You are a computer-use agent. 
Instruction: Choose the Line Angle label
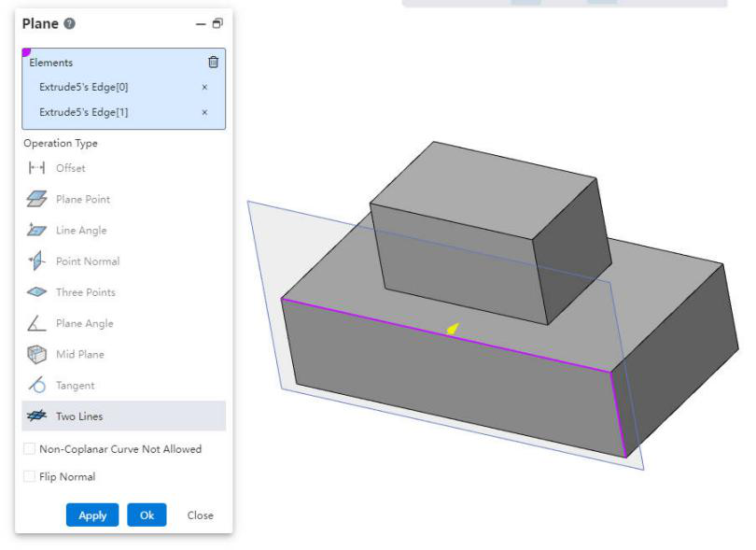tap(81, 230)
